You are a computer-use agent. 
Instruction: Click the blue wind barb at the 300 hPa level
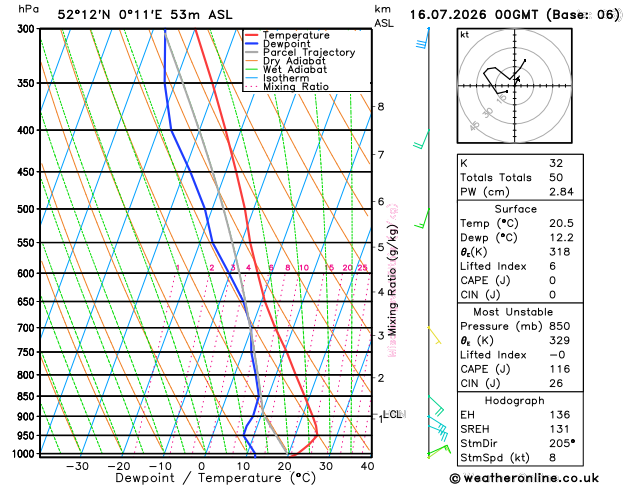[423, 39]
